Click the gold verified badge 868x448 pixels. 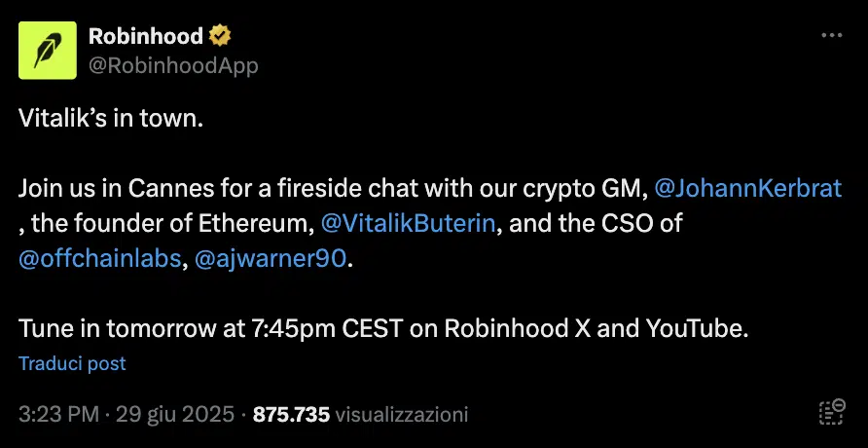click(x=221, y=36)
